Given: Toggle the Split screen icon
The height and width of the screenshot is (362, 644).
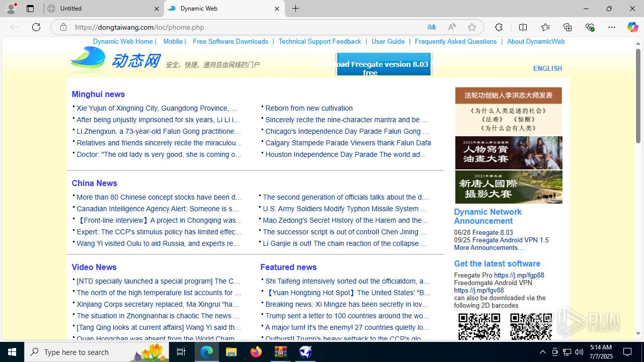Looking at the screenshot, I should 523,27.
